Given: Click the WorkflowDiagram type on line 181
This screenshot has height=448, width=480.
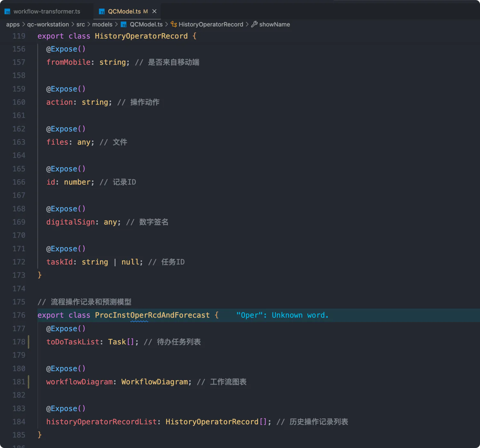Looking at the screenshot, I should [x=155, y=382].
